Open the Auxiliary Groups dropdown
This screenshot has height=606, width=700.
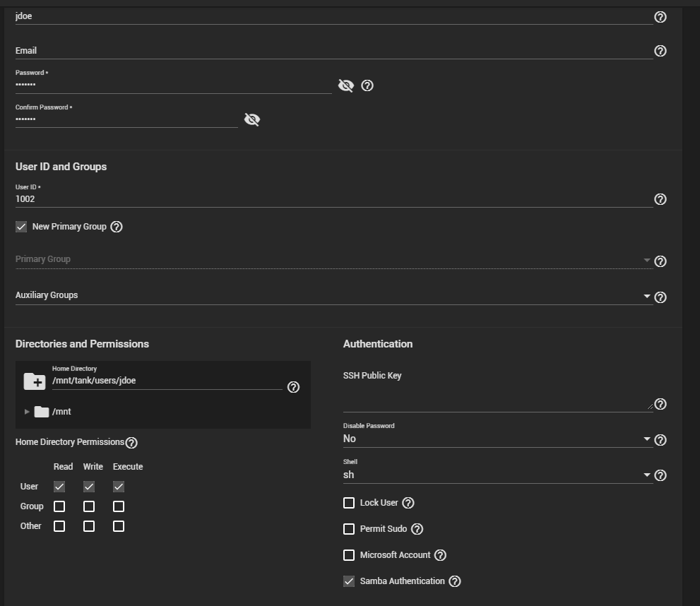[x=332, y=296]
